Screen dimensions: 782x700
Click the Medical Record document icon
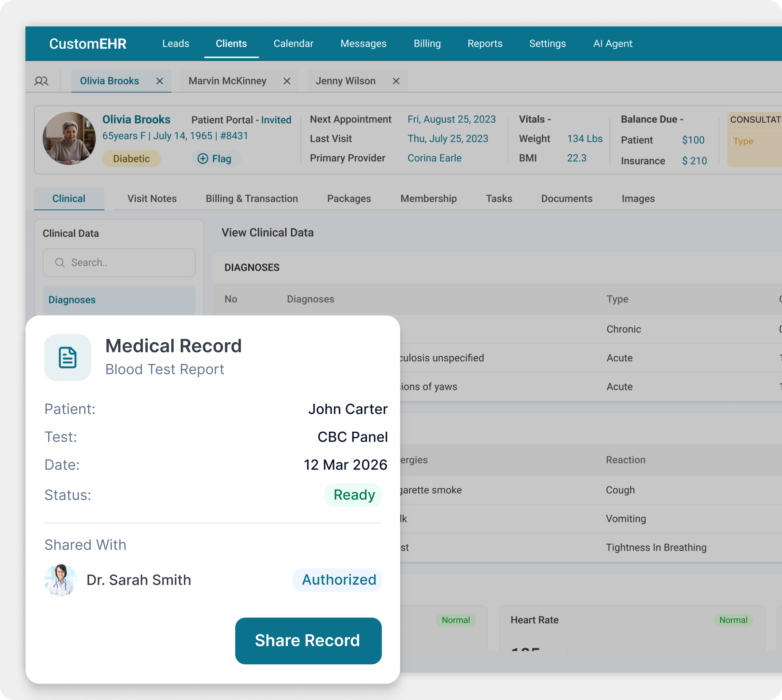point(68,357)
